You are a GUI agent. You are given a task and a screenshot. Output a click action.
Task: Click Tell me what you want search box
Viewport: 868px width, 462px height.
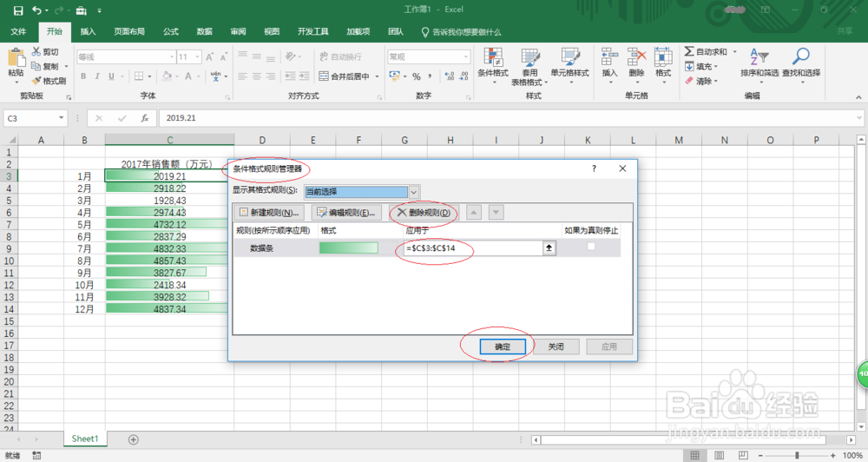click(461, 32)
